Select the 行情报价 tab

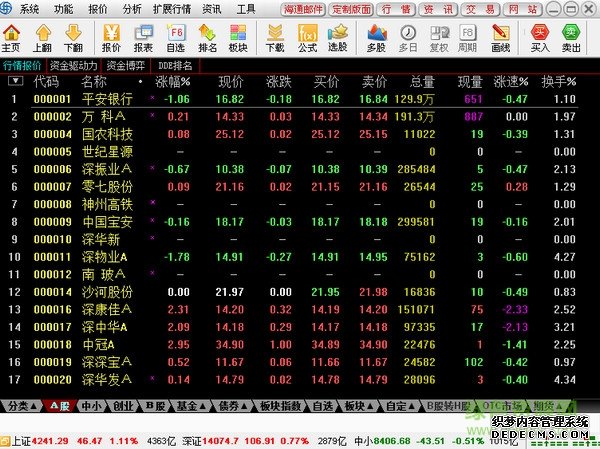22,65
